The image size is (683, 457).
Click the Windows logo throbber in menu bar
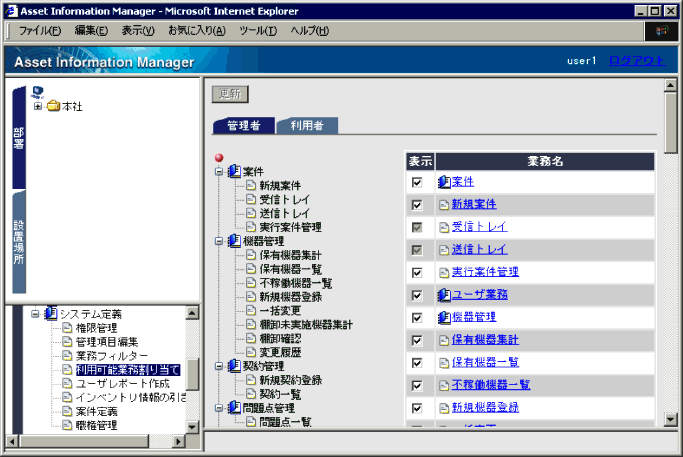click(661, 31)
